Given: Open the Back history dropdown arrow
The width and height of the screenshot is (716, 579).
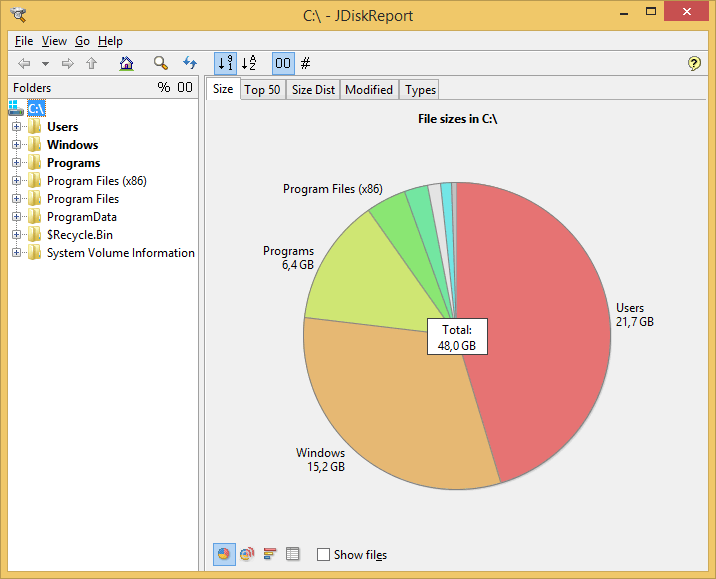Looking at the screenshot, I should 45,64.
